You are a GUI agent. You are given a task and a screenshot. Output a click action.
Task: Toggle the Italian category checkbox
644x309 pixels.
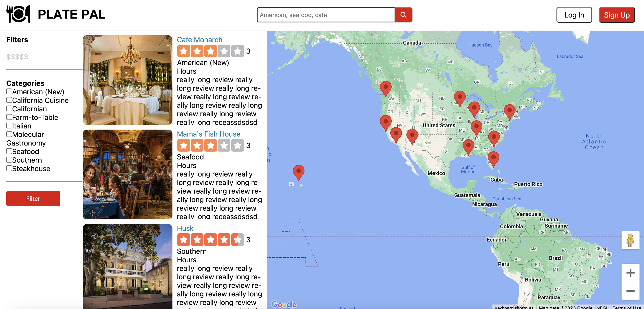pyautogui.click(x=9, y=126)
